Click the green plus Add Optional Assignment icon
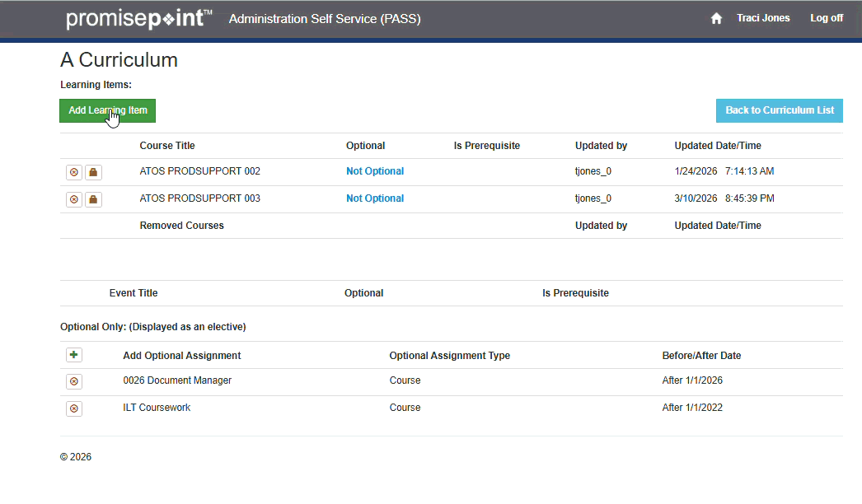 (74, 355)
